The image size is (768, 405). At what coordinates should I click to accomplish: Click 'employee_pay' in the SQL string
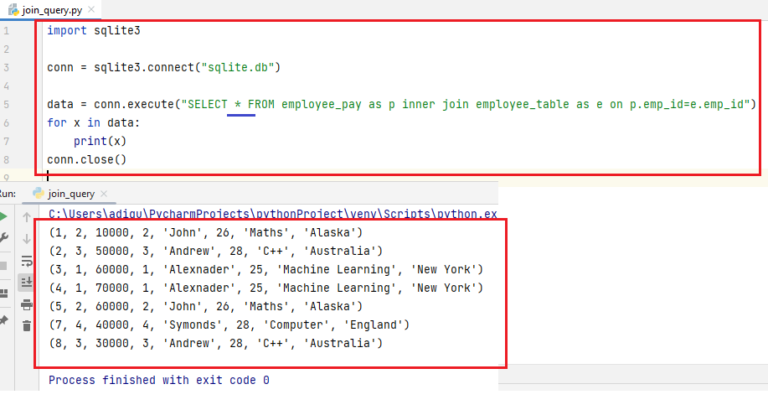pos(321,104)
